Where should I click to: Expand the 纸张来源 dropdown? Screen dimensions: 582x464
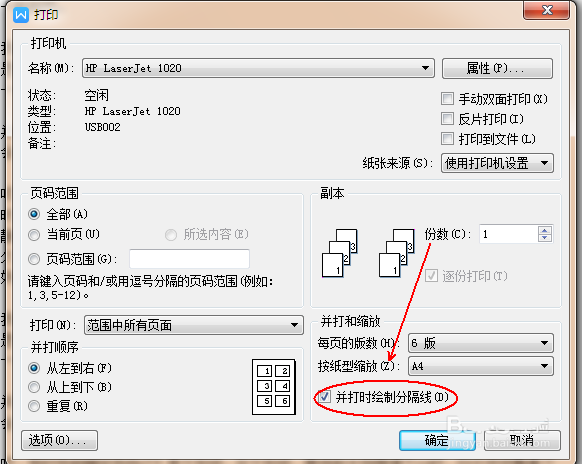click(497, 163)
